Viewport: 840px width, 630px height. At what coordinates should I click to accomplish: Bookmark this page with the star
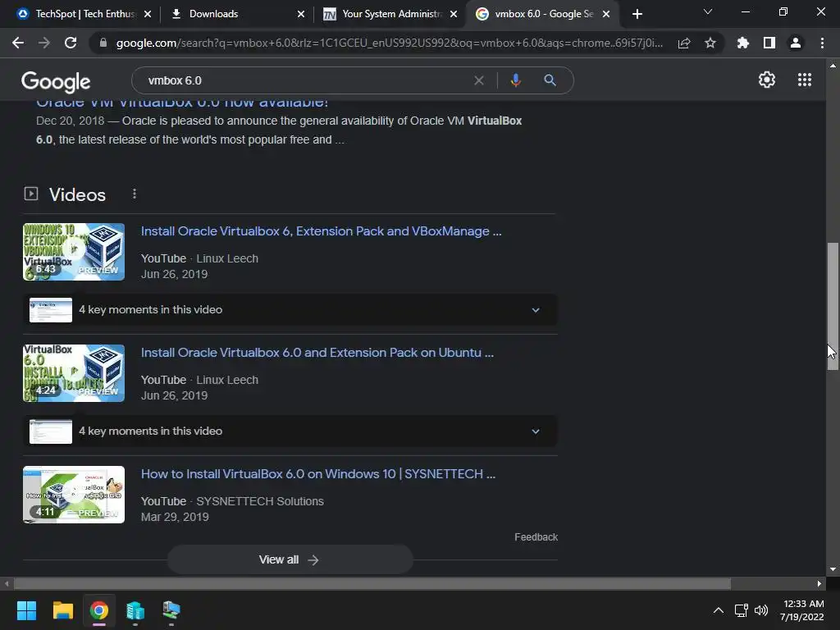click(x=710, y=43)
